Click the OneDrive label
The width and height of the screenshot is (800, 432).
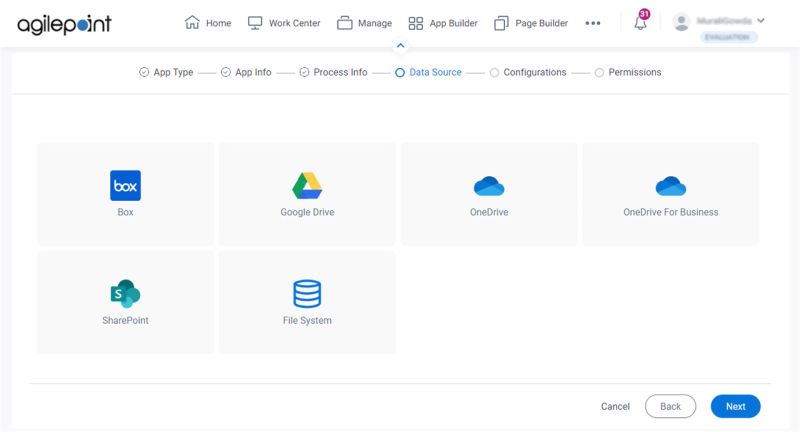tap(489, 212)
